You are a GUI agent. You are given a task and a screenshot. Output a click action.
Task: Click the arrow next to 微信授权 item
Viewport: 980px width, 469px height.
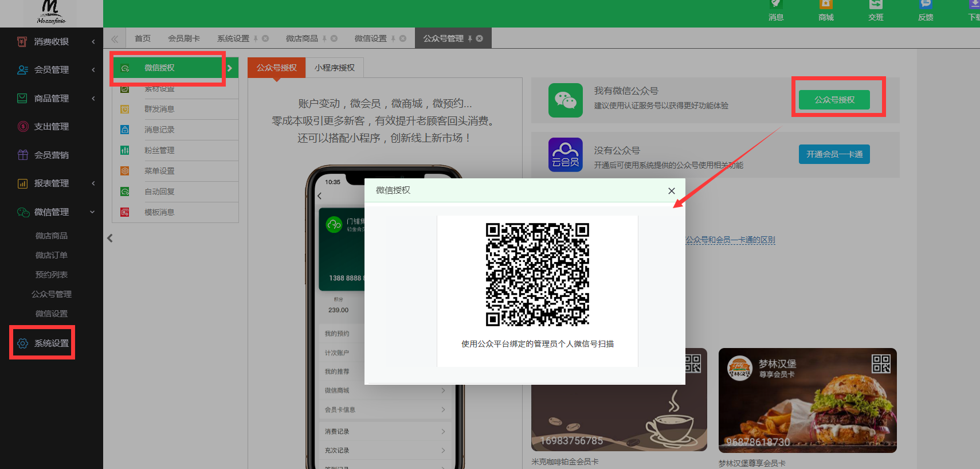pyautogui.click(x=230, y=68)
